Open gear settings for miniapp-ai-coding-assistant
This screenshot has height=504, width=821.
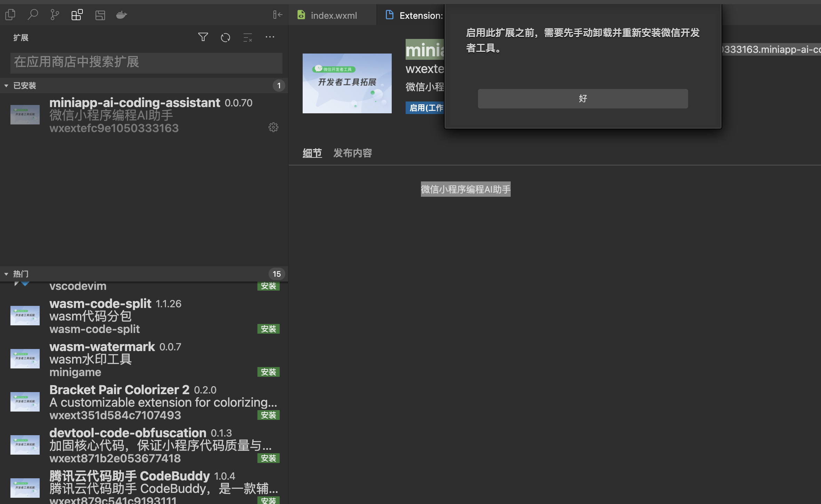tap(273, 127)
